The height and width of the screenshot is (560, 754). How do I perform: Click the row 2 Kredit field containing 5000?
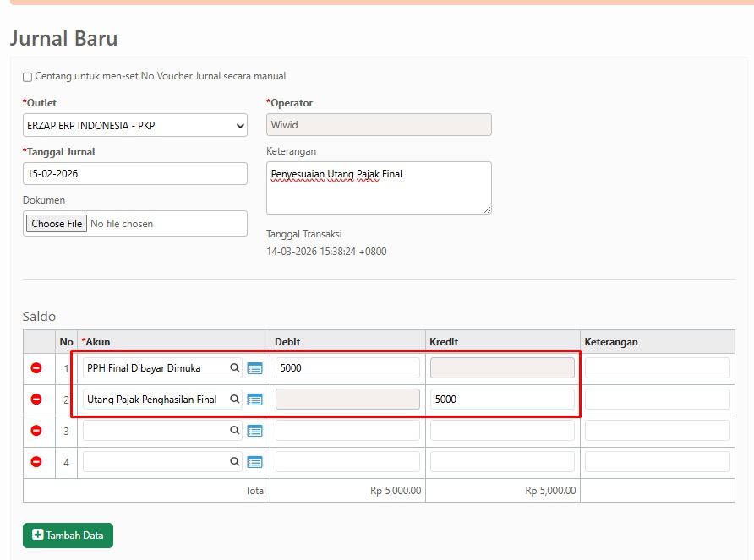[x=502, y=400]
